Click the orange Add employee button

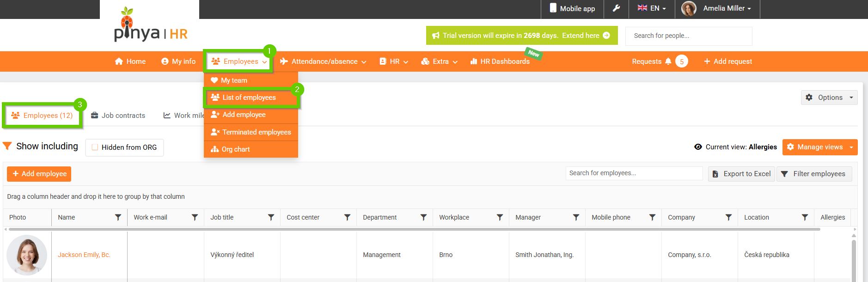point(39,174)
